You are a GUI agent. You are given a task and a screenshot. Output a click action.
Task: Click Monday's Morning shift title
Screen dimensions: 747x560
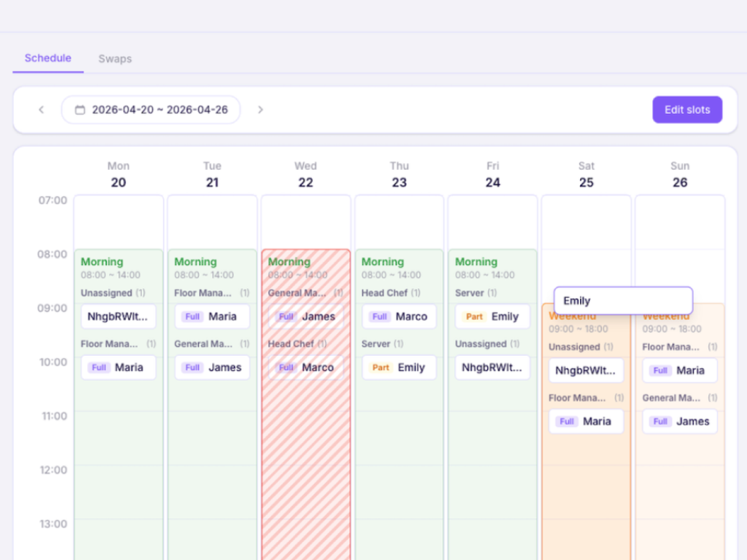click(x=102, y=262)
